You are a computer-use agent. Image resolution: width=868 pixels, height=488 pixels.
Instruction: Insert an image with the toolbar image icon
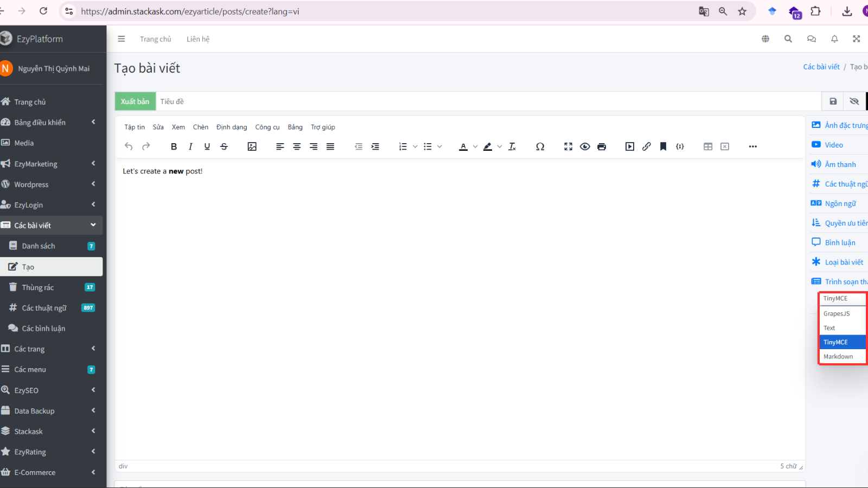coord(252,146)
